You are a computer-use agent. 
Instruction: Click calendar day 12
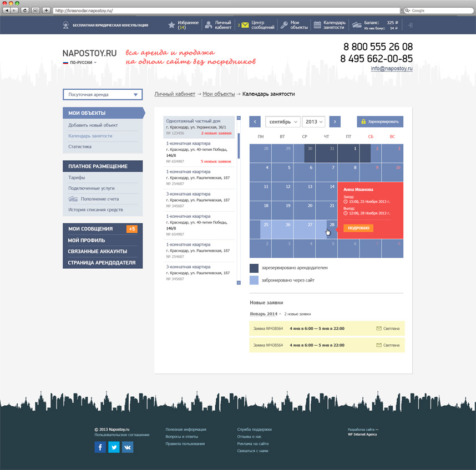282,191
